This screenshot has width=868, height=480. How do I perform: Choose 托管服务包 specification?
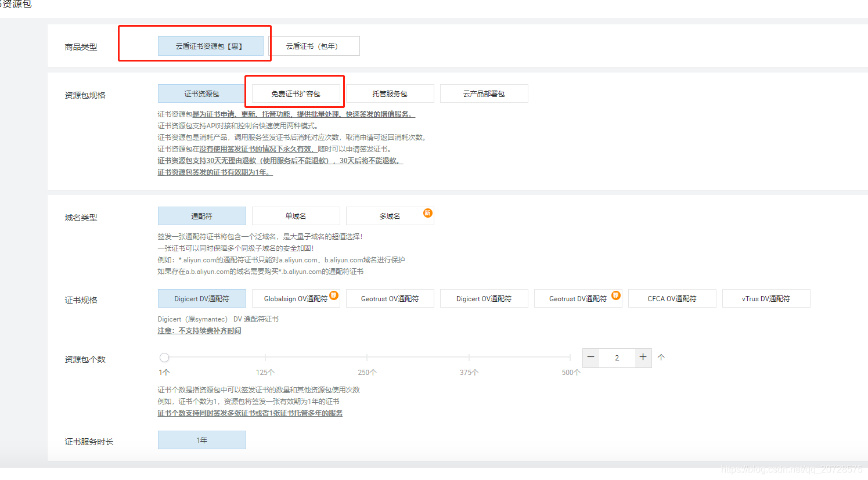(x=390, y=93)
